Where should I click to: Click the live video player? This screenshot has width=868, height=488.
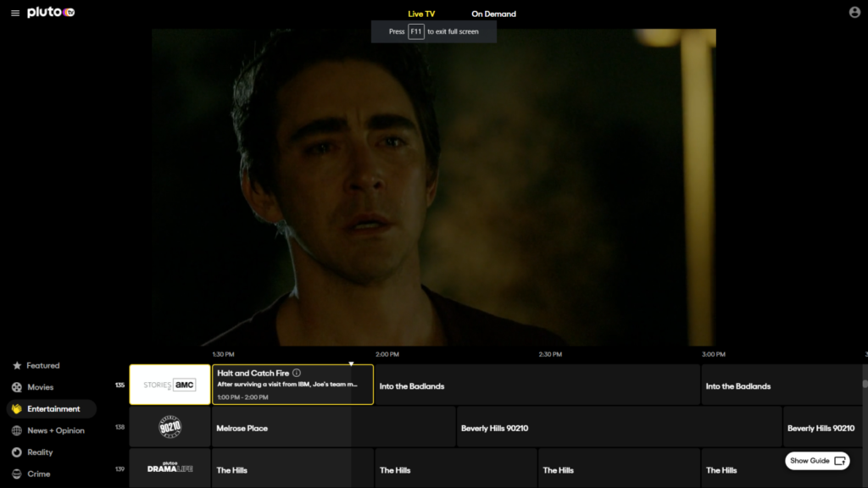pyautogui.click(x=434, y=187)
